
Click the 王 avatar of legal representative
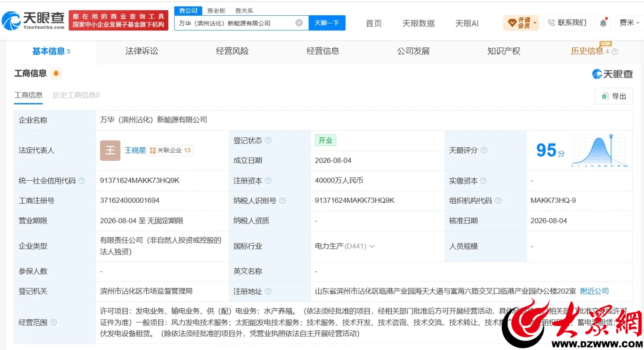click(x=110, y=150)
